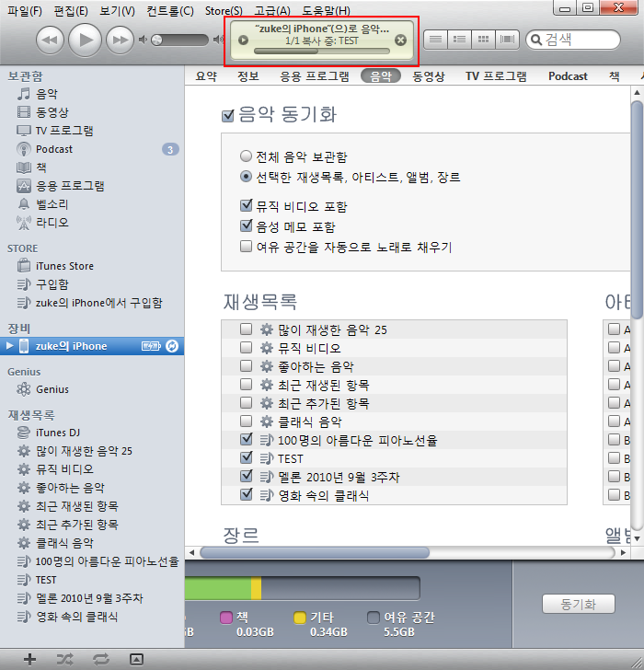Uncheck 영화 속의 클래식 in sync list

[246, 494]
